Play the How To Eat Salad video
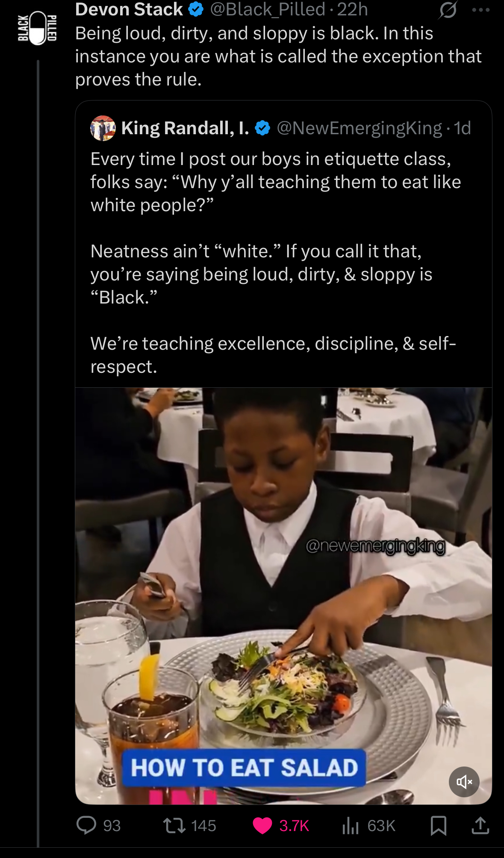Screen dimensions: 504x858 283,596
